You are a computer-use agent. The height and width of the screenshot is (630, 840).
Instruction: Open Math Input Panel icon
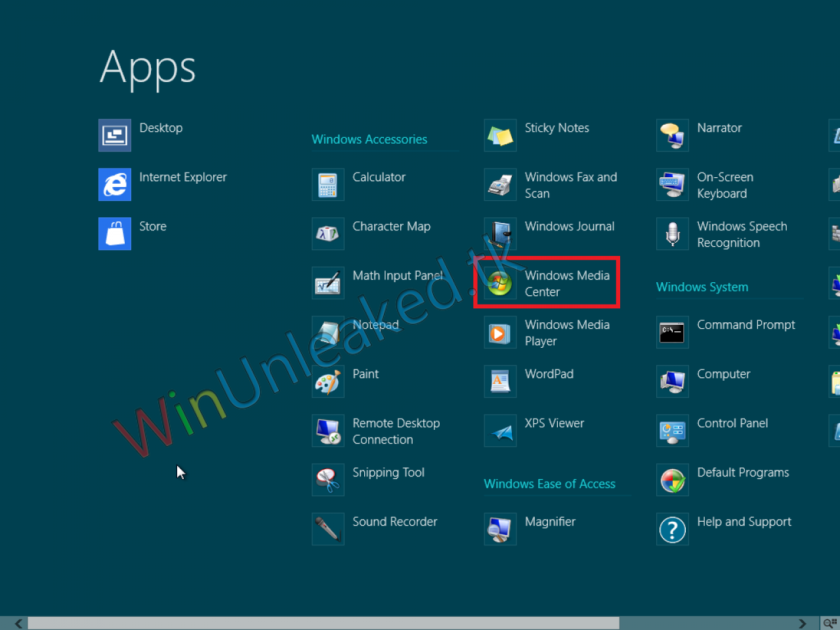328,283
